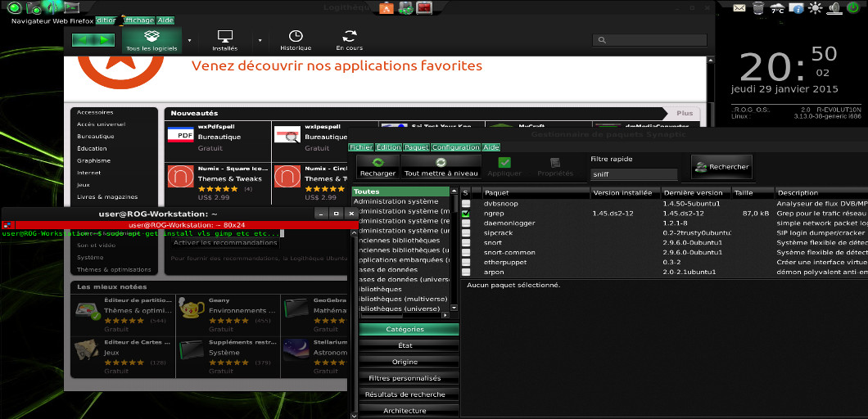Click Activer les recommandations button
Viewport: 868px width, 419px height.
point(225,242)
